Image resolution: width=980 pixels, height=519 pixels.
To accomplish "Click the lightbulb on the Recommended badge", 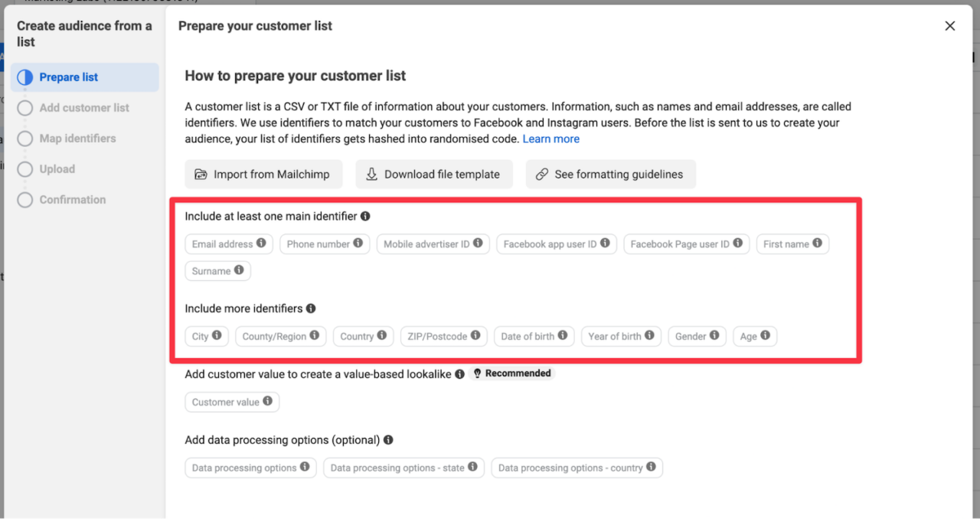I will click(478, 374).
